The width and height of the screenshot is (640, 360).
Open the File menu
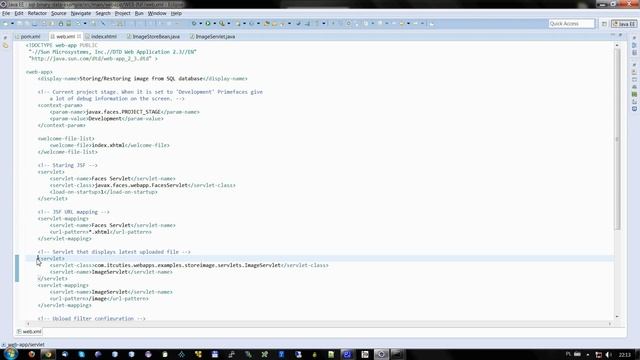click(x=6, y=13)
